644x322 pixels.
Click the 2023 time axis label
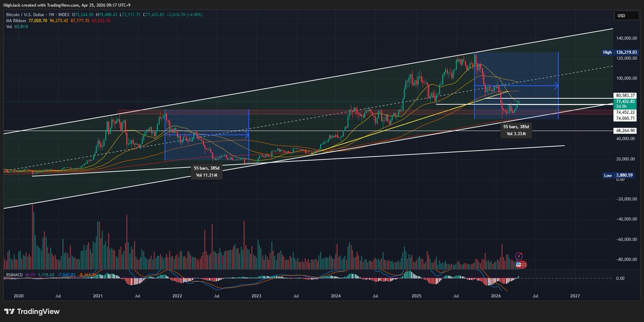[256, 296]
